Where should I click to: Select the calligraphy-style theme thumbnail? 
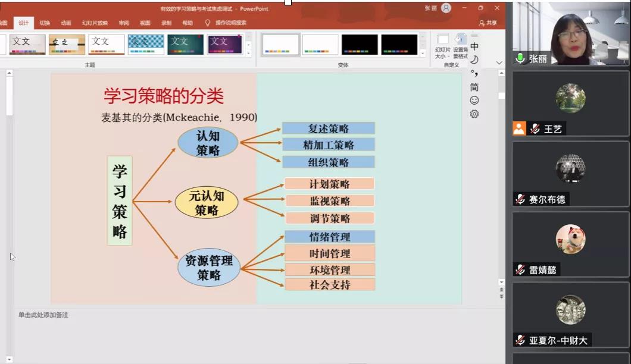click(67, 44)
